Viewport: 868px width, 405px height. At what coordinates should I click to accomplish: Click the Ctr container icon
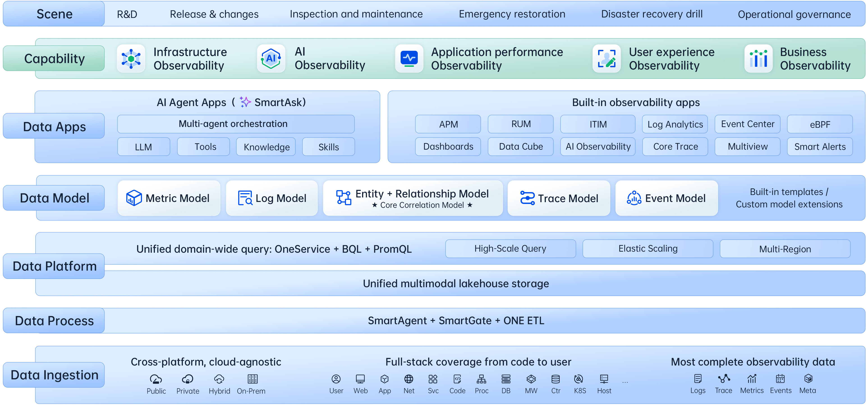(556, 379)
